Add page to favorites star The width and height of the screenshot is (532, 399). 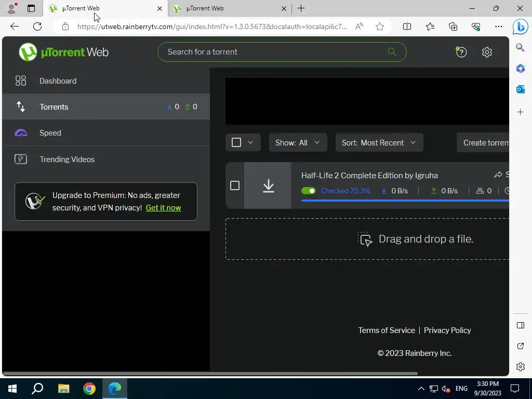(x=380, y=26)
